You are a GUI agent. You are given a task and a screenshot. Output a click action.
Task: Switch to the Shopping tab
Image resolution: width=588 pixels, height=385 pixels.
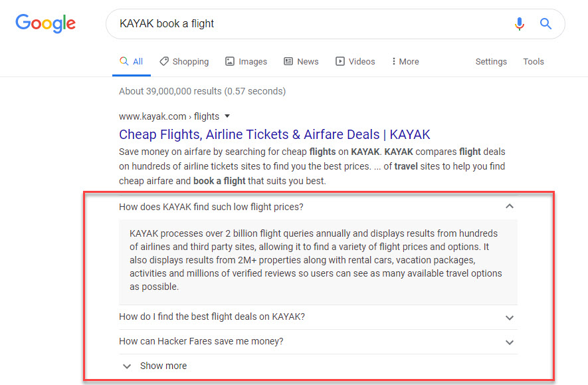coord(190,61)
